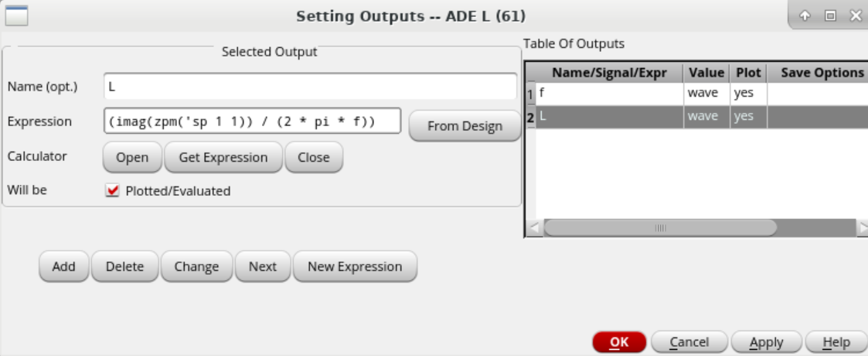The width and height of the screenshot is (868, 356).
Task: Click the table's horizontal scrollbar
Action: [x=660, y=228]
